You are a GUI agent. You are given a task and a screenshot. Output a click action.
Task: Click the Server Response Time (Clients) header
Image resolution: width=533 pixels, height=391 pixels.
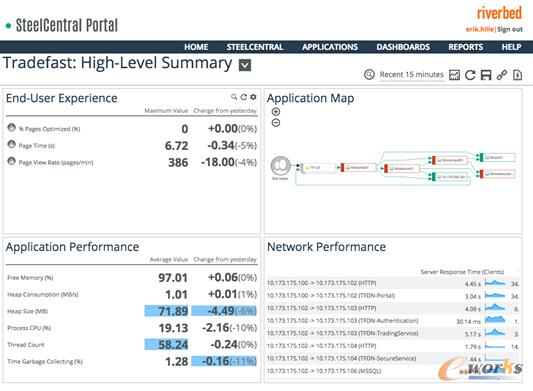462,272
